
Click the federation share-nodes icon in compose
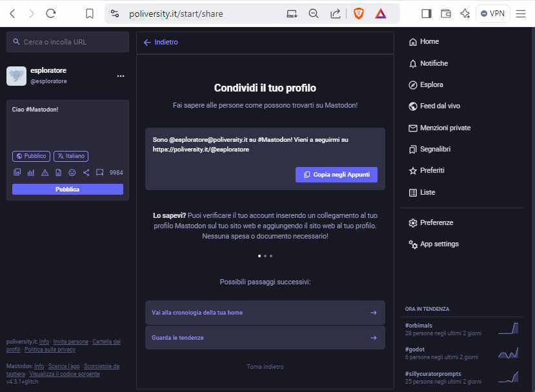click(86, 173)
